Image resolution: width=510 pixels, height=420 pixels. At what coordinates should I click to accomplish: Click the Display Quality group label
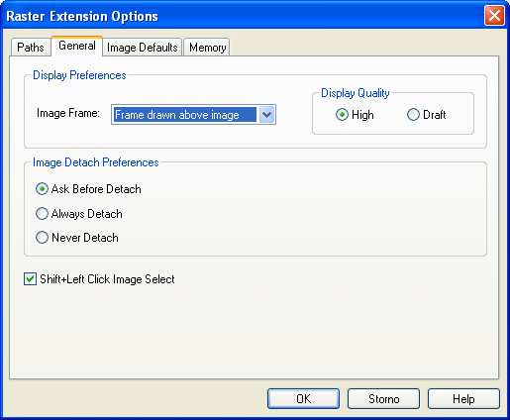click(356, 93)
